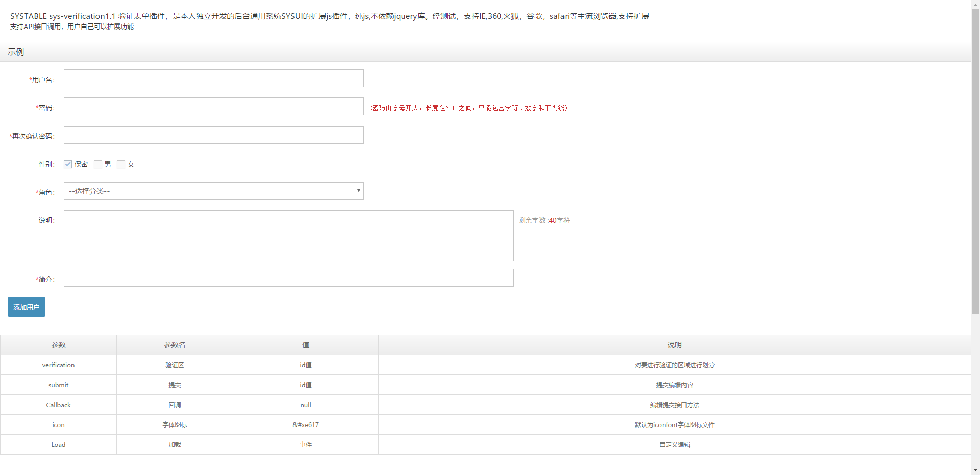
Task: Click the 回调 table cell
Action: pyautogui.click(x=175, y=405)
